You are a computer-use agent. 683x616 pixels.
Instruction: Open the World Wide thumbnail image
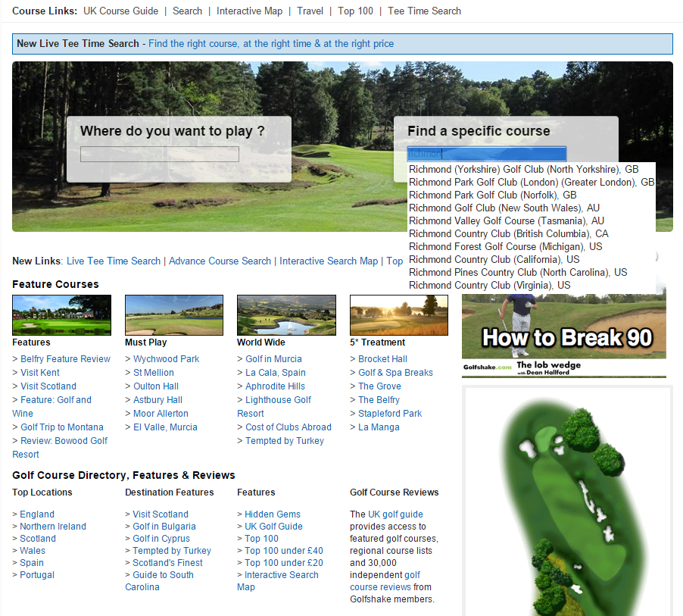[x=286, y=315]
